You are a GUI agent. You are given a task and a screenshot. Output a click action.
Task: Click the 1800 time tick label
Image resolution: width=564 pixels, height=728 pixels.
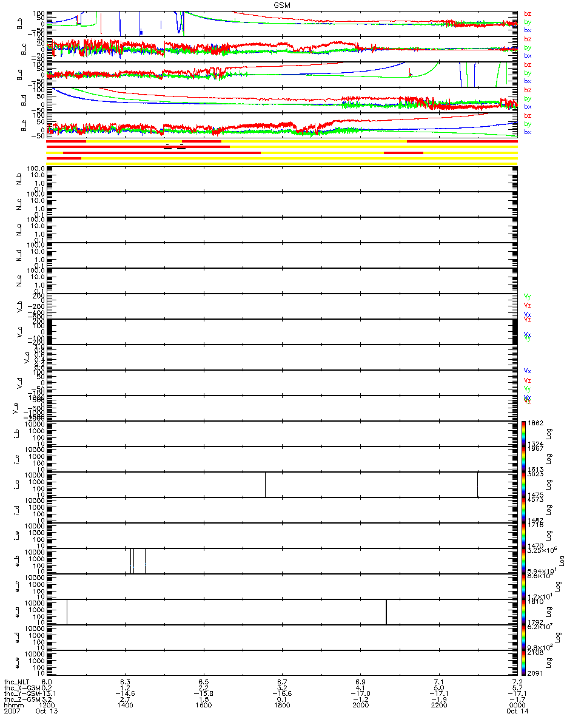tap(282, 706)
